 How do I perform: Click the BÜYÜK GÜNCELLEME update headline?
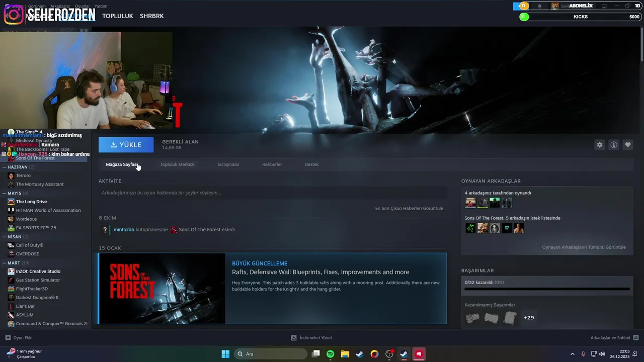coord(260,263)
